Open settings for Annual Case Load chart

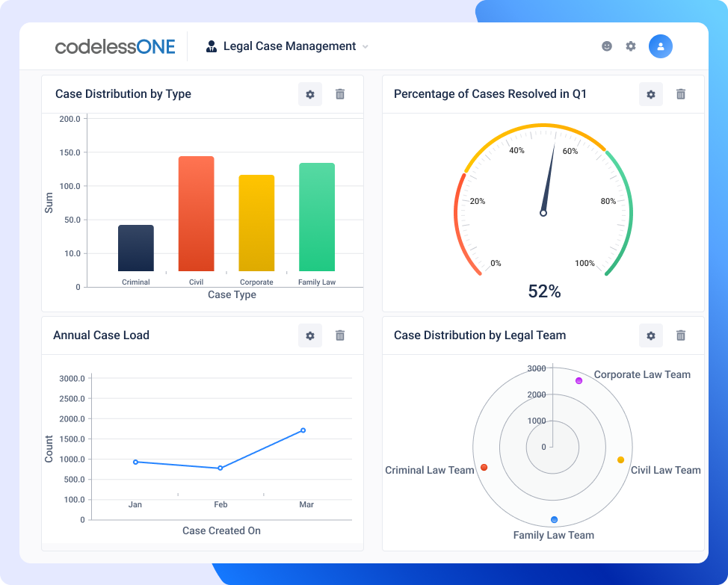tap(309, 335)
